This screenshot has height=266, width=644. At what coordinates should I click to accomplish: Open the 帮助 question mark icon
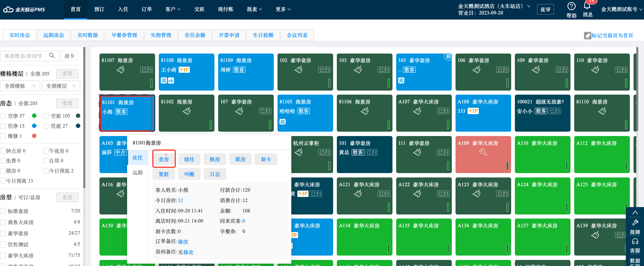coord(571,6)
